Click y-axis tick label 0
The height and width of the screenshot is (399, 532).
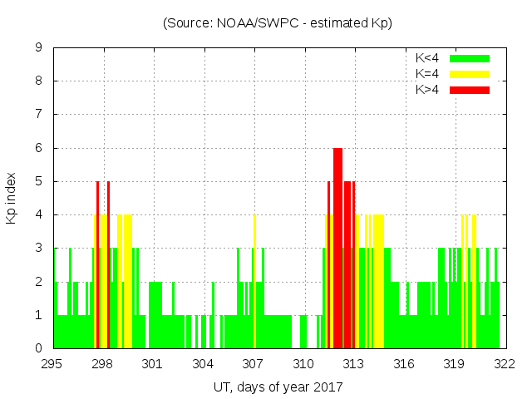click(39, 348)
